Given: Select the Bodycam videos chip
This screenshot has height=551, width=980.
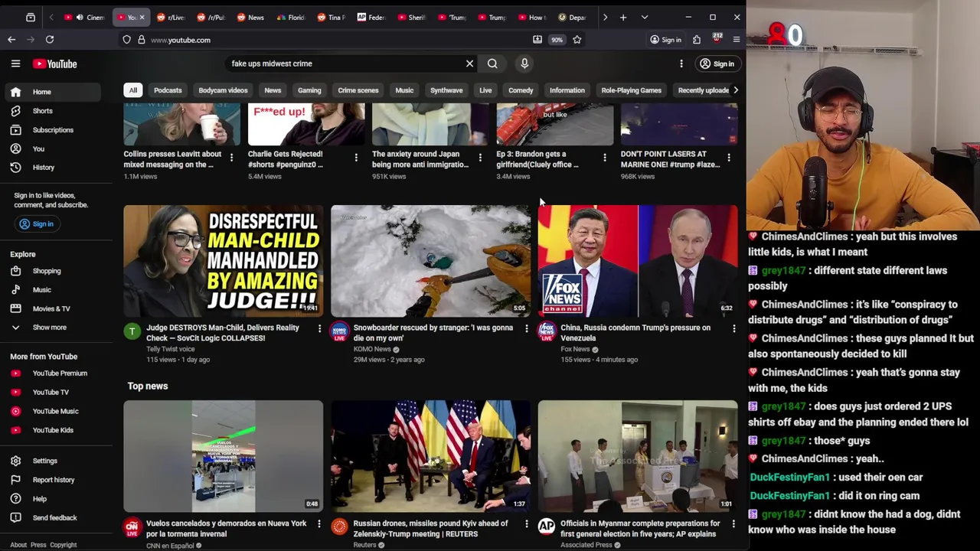Looking at the screenshot, I should pyautogui.click(x=223, y=90).
